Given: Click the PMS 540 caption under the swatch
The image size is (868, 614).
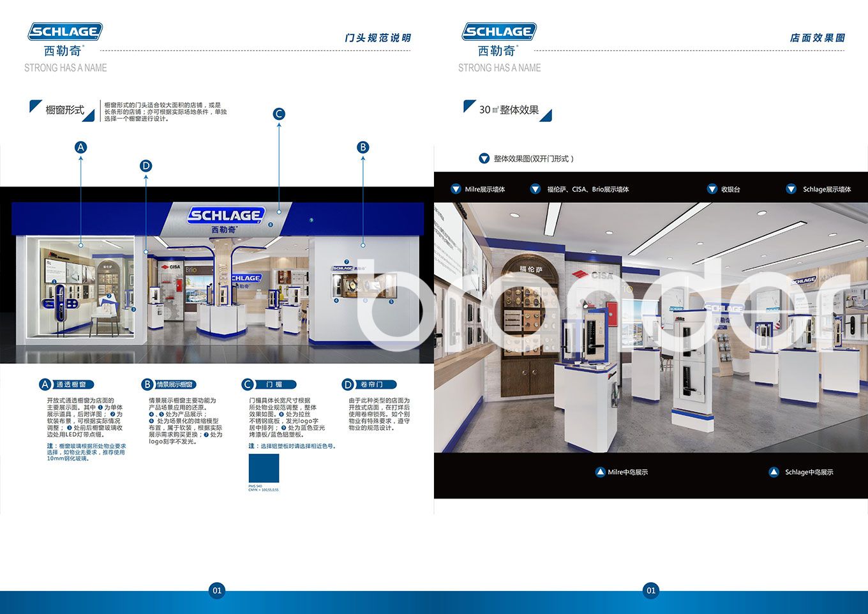Looking at the screenshot, I should coord(264,488).
